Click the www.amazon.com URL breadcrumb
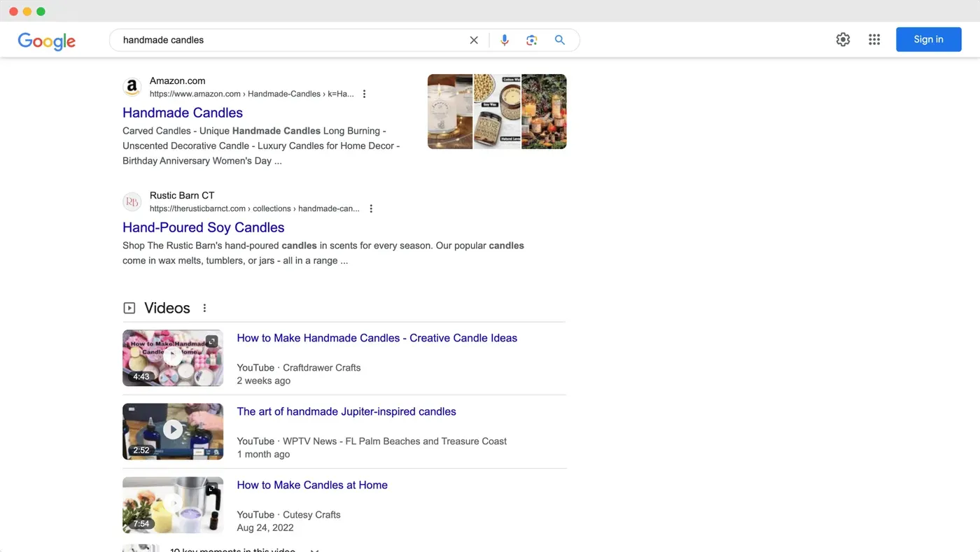 pos(251,94)
